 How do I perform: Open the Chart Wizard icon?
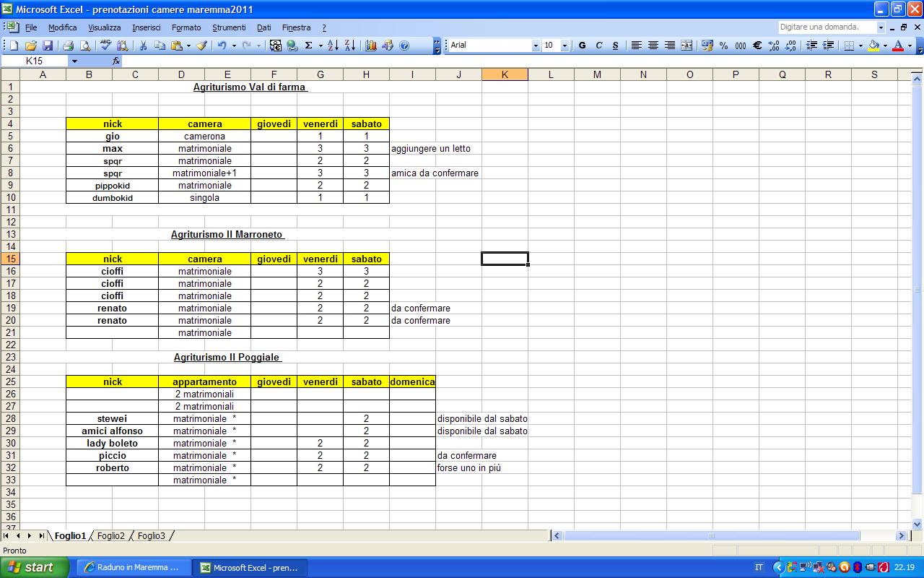(x=371, y=46)
